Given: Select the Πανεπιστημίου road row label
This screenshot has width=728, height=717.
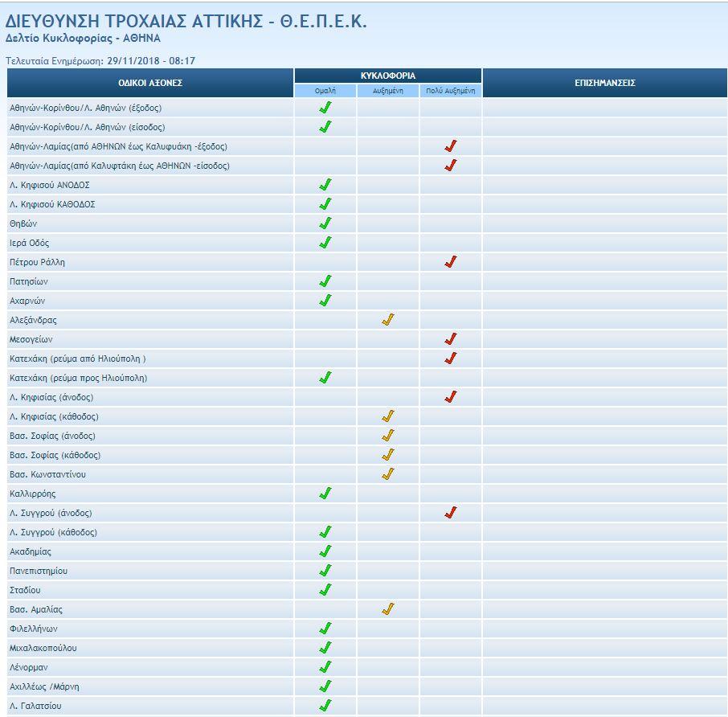Looking at the screenshot, I should [39, 571].
